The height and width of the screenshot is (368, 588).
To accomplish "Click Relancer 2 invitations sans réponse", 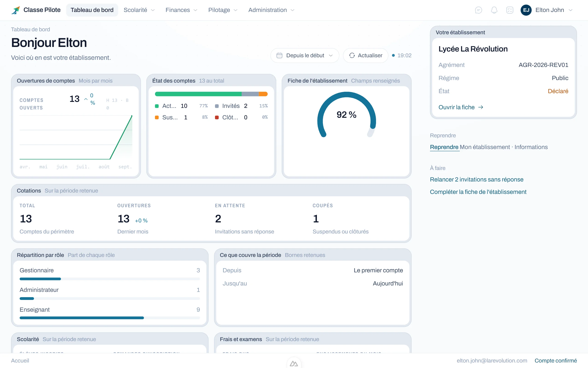I will (x=476, y=179).
